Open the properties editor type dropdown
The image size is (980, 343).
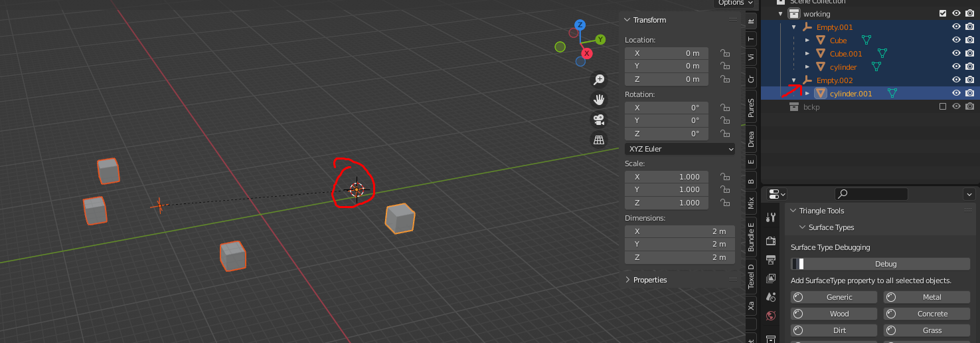point(777,194)
